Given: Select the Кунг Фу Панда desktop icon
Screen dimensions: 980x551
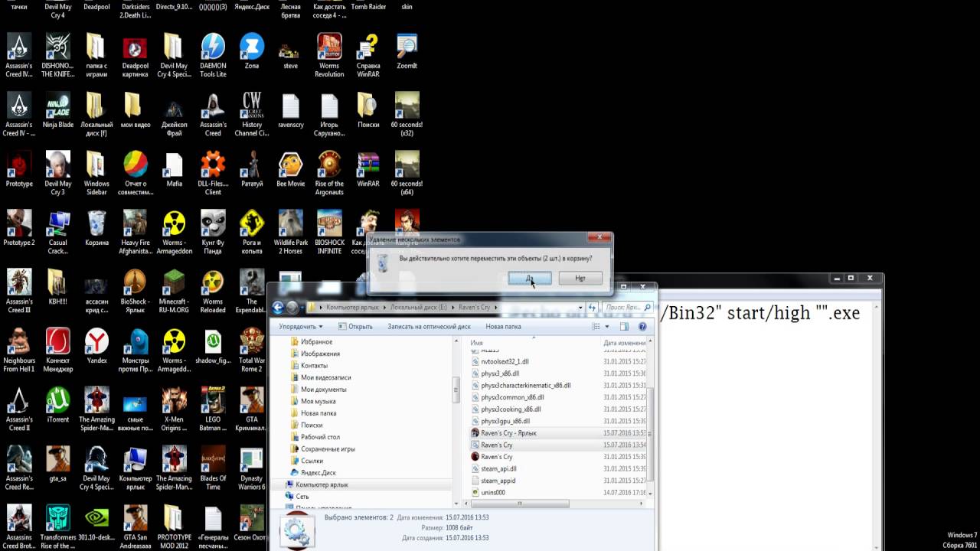Looking at the screenshot, I should [213, 233].
